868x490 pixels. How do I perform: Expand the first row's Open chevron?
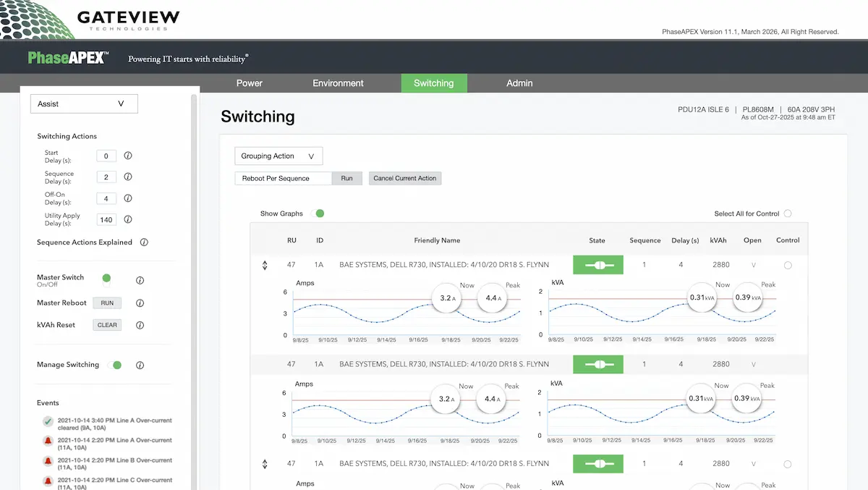point(754,266)
